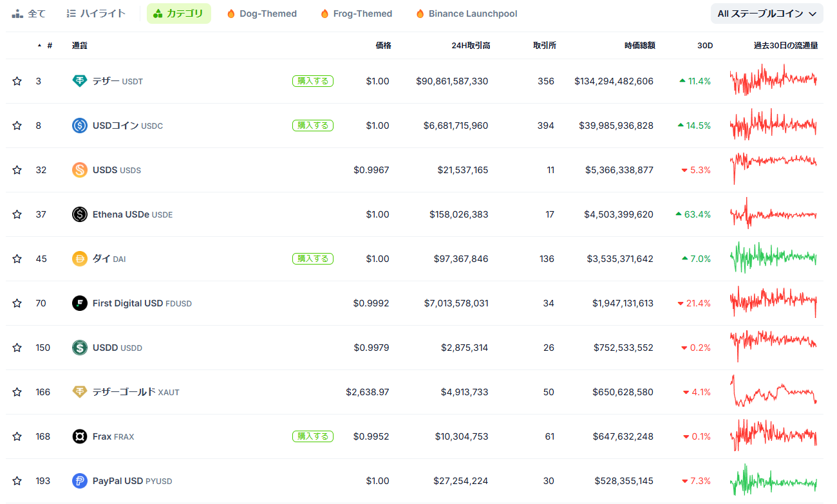Click the First Digital USD logo
Viewport: 837px width, 504px height.
[80, 303]
